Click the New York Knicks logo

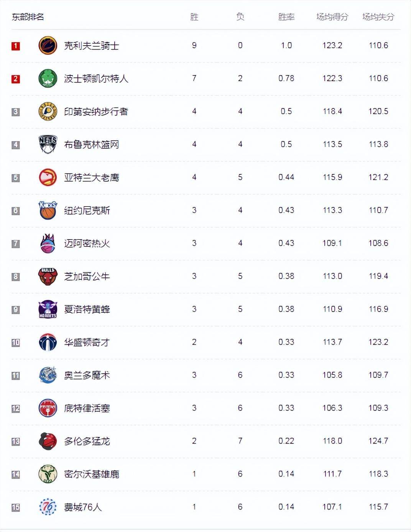click(x=48, y=210)
